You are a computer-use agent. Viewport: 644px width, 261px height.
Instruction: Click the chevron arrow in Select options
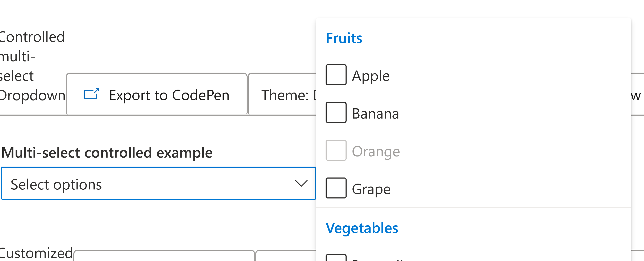(x=301, y=183)
